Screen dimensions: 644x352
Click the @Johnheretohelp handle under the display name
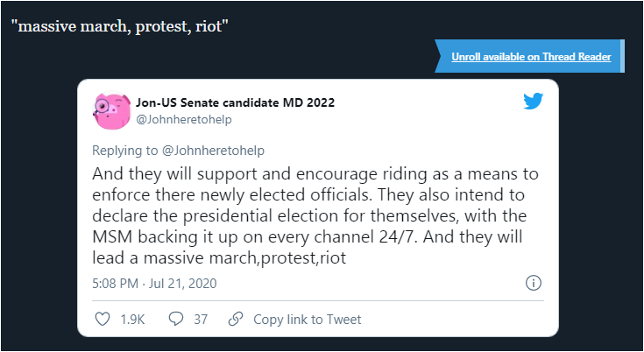coord(184,120)
